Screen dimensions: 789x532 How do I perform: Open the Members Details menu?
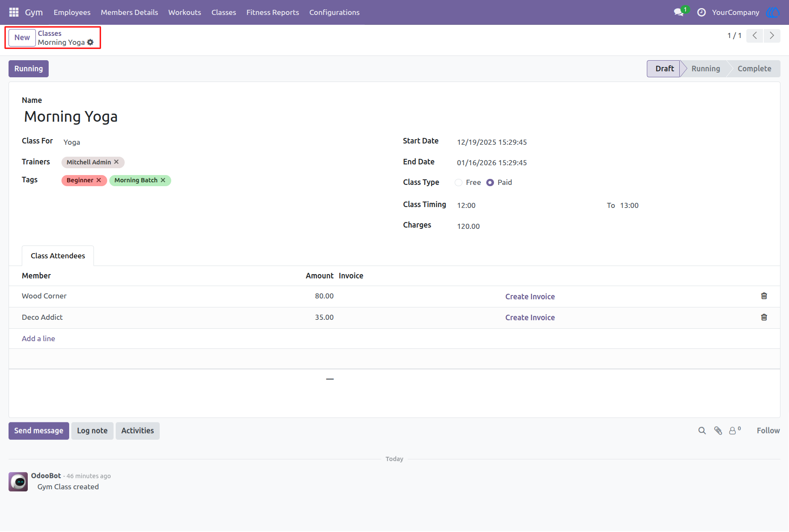click(129, 12)
